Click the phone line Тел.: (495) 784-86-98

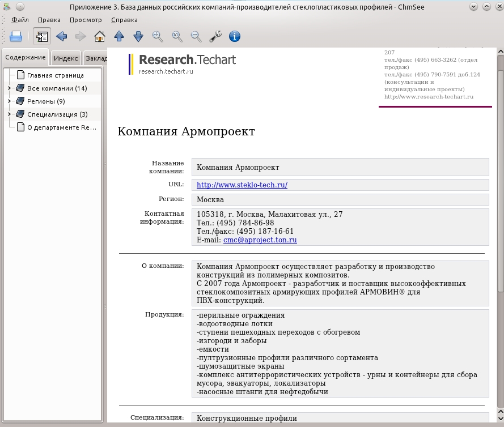pyautogui.click(x=235, y=223)
